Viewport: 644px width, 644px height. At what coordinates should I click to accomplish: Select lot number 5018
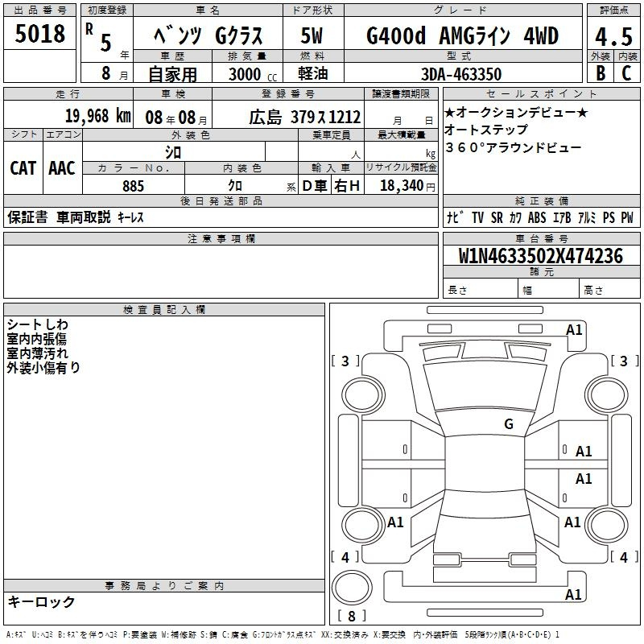pos(39,34)
